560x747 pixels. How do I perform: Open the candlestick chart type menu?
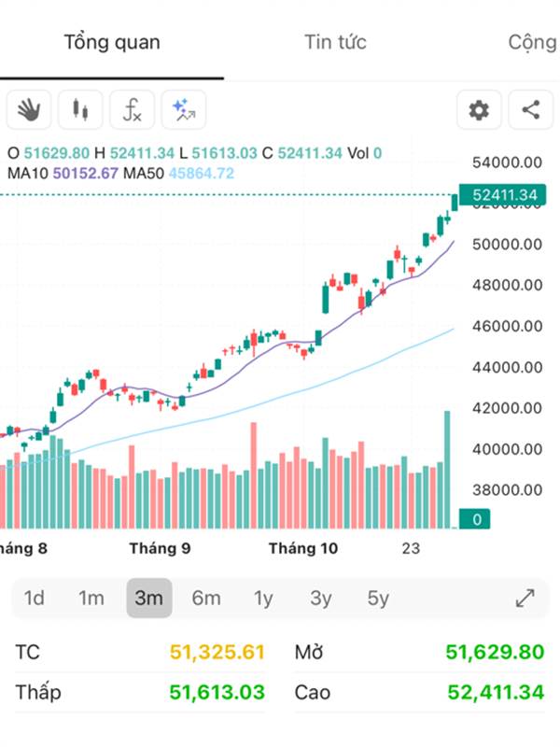click(x=80, y=110)
